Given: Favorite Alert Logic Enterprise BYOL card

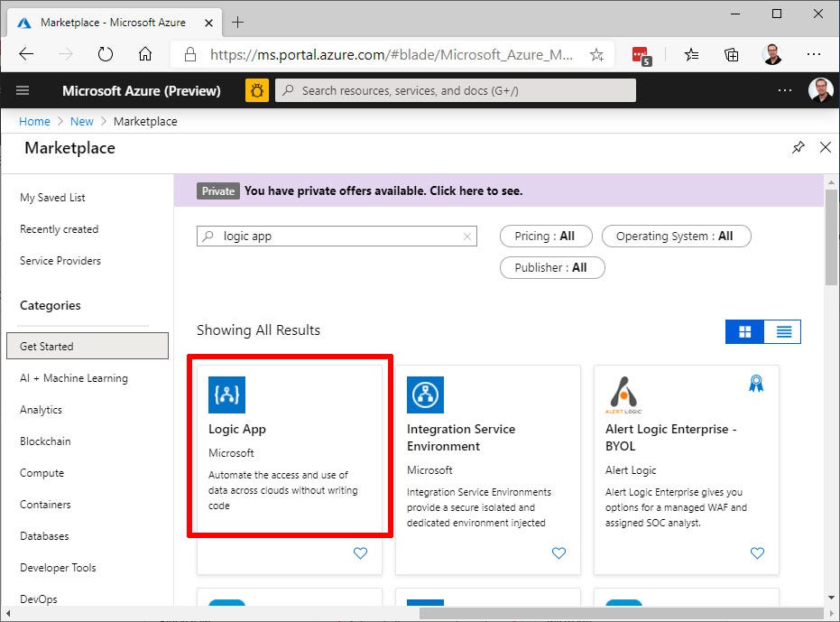Looking at the screenshot, I should tap(757, 552).
